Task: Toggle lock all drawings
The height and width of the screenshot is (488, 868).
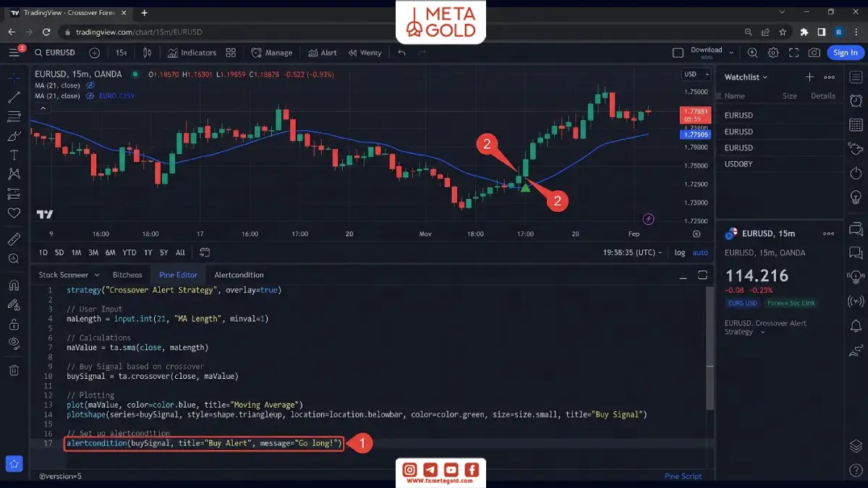Action: 14,324
